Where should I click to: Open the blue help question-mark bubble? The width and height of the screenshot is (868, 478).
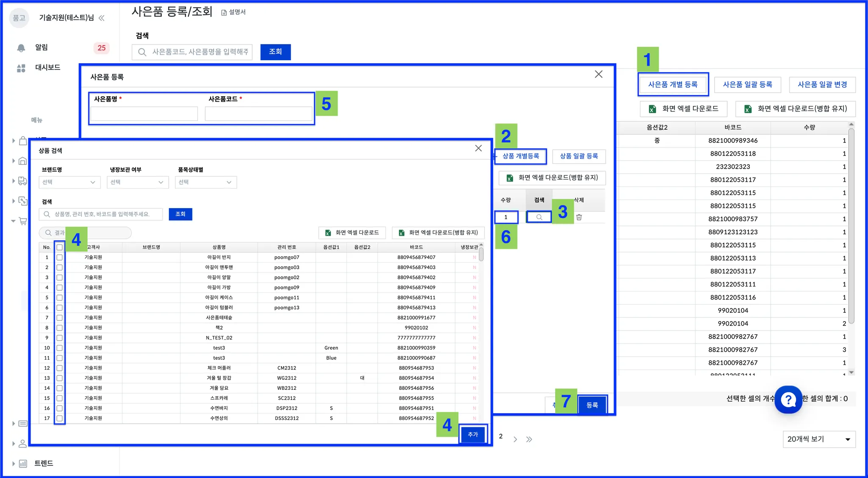[788, 399]
